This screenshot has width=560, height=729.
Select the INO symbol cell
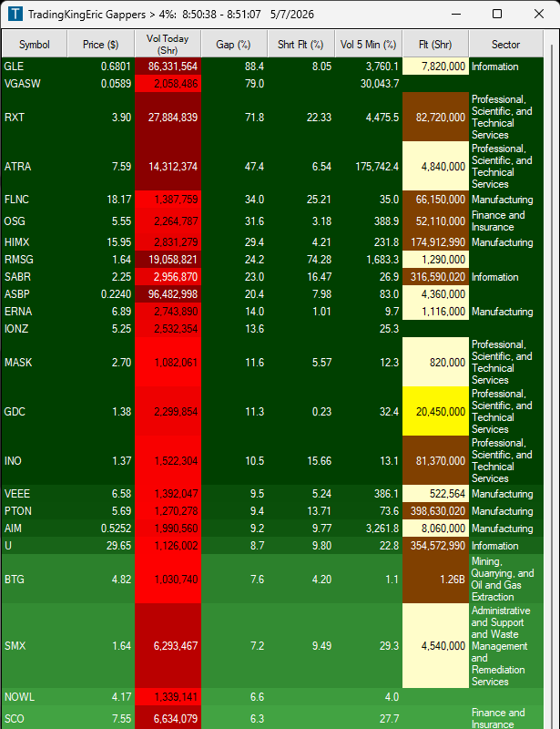tap(35, 461)
